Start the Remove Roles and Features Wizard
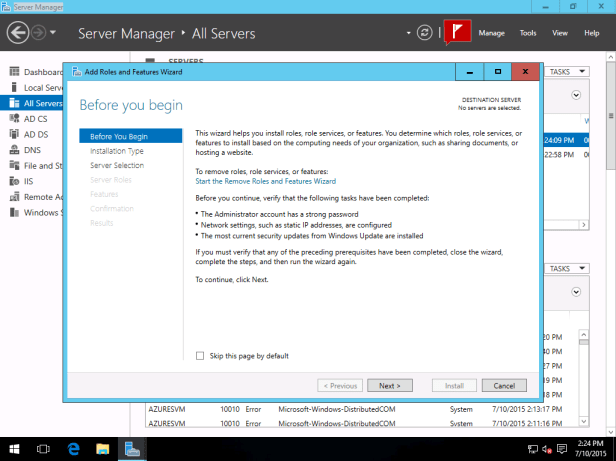The width and height of the screenshot is (616, 461). pos(265,181)
